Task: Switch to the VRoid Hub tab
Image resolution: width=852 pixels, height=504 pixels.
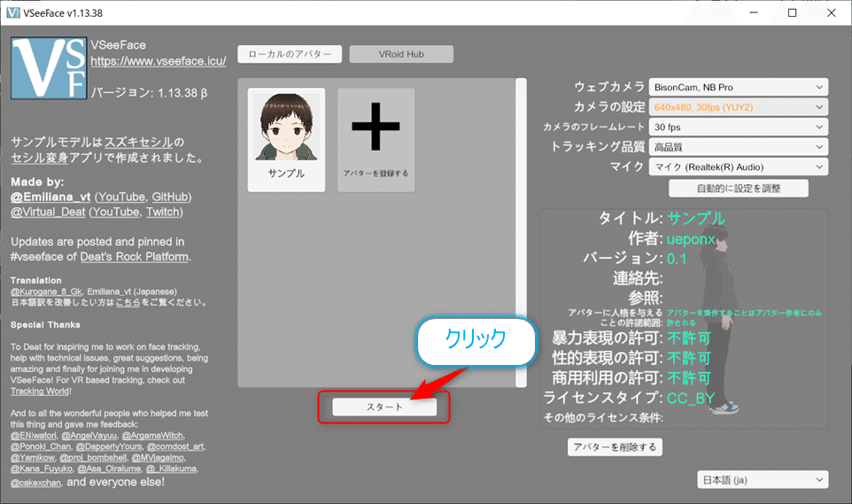Action: 401,54
